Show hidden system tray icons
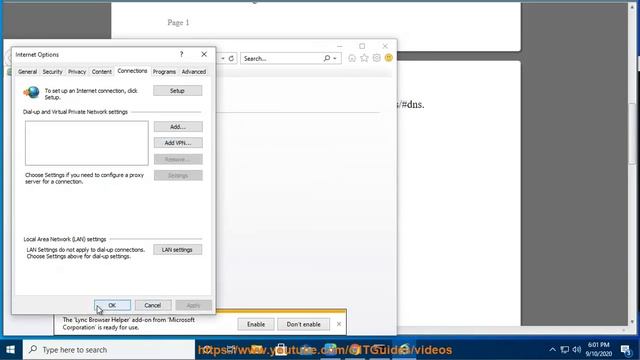Image resolution: width=640 pixels, height=360 pixels. point(552,350)
